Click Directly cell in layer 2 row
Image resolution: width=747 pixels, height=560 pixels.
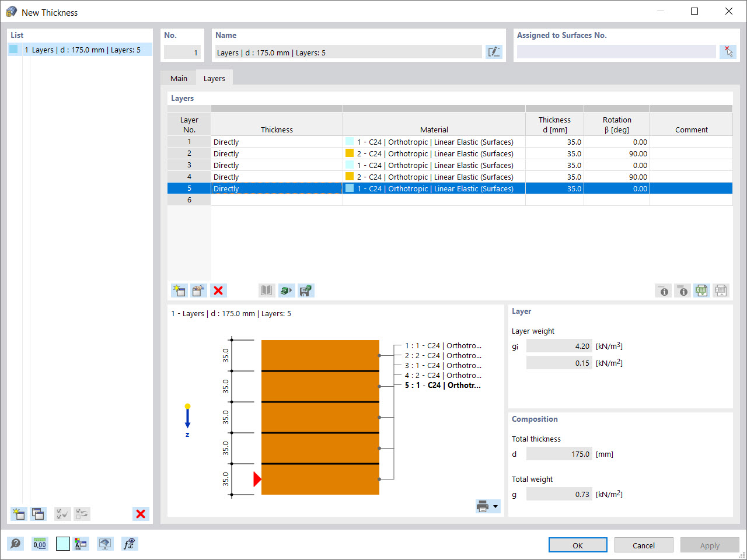coord(277,153)
